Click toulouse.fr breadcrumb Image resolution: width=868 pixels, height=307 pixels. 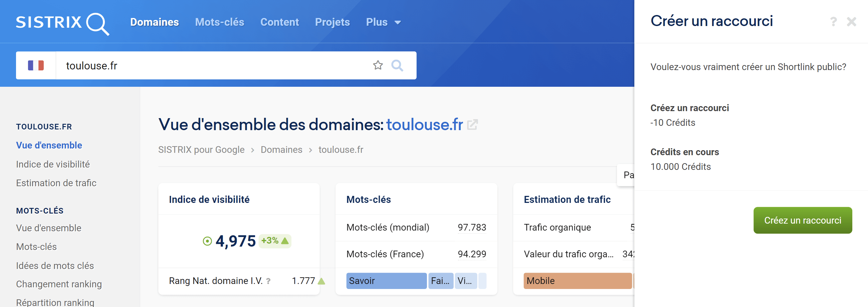(341, 149)
